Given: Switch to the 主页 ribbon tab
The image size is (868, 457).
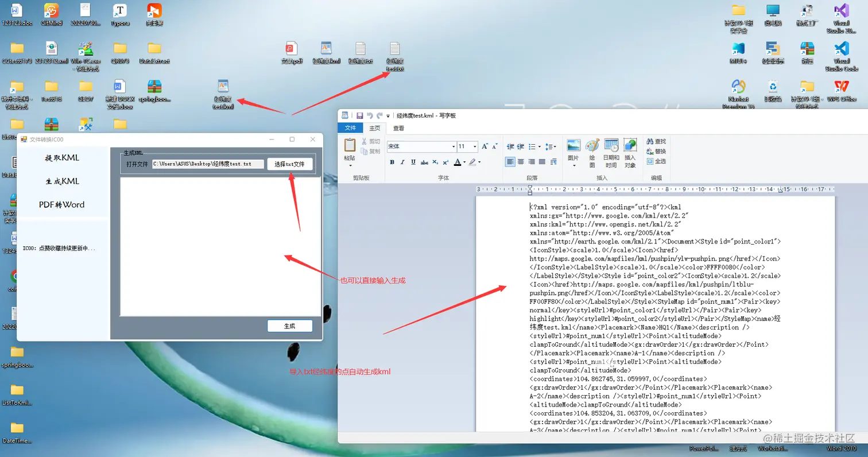Looking at the screenshot, I should [375, 128].
